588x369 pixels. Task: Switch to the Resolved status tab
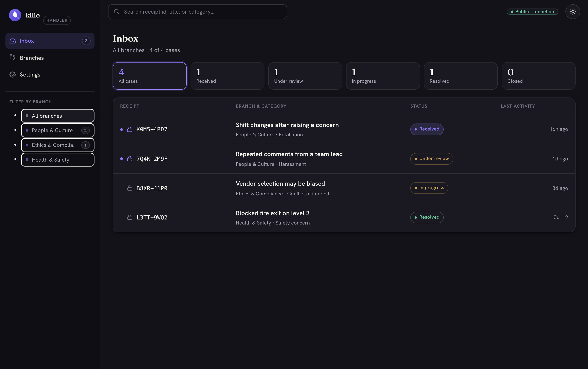[x=460, y=76]
